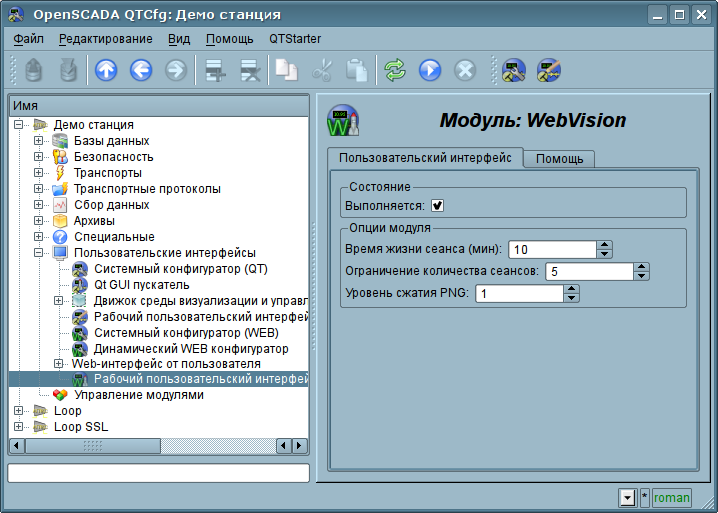Collapse the Пользовательские интерфейсы node
Viewport: 718px width, 513px height.
38,253
